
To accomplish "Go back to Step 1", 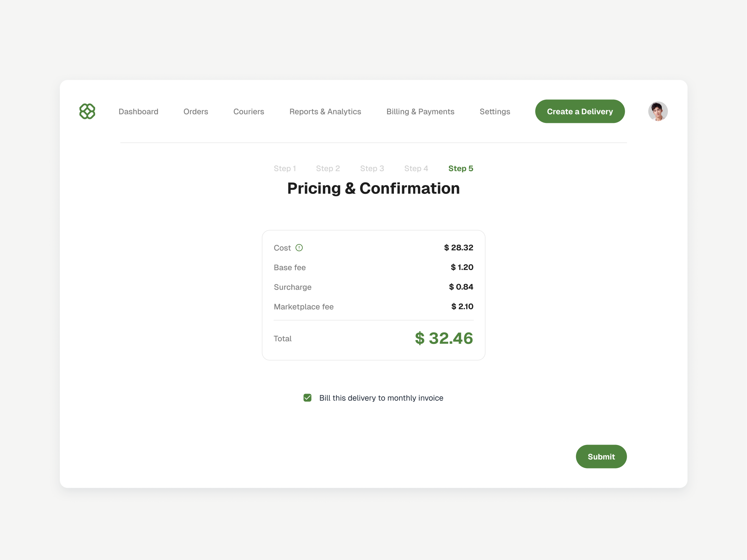I will click(284, 168).
